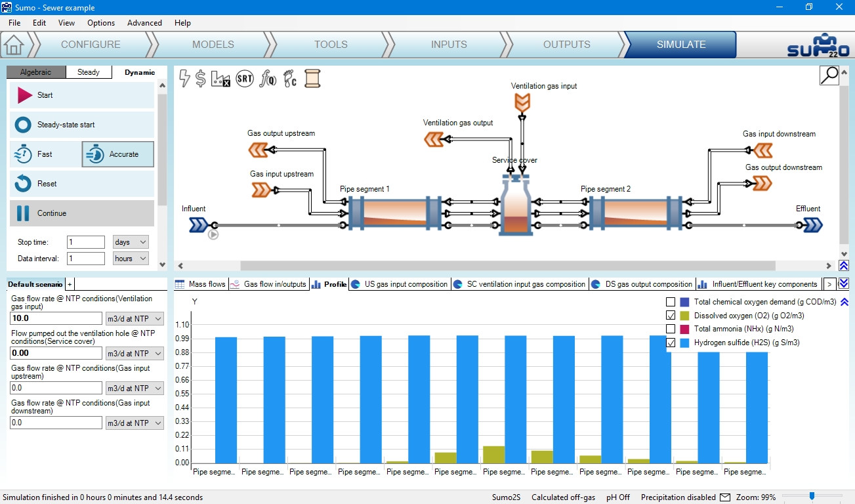Click the Stop time input field
The height and width of the screenshot is (504, 855).
tap(86, 242)
